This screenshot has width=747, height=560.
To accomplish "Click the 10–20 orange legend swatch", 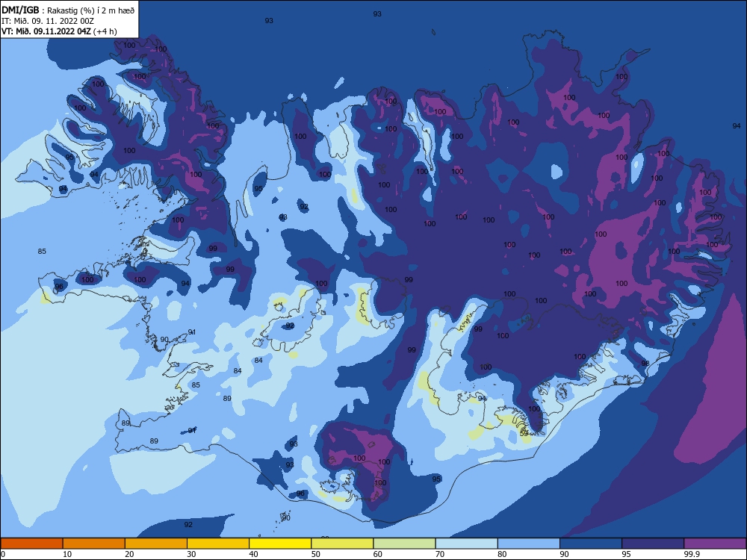I will pyautogui.click(x=94, y=544).
